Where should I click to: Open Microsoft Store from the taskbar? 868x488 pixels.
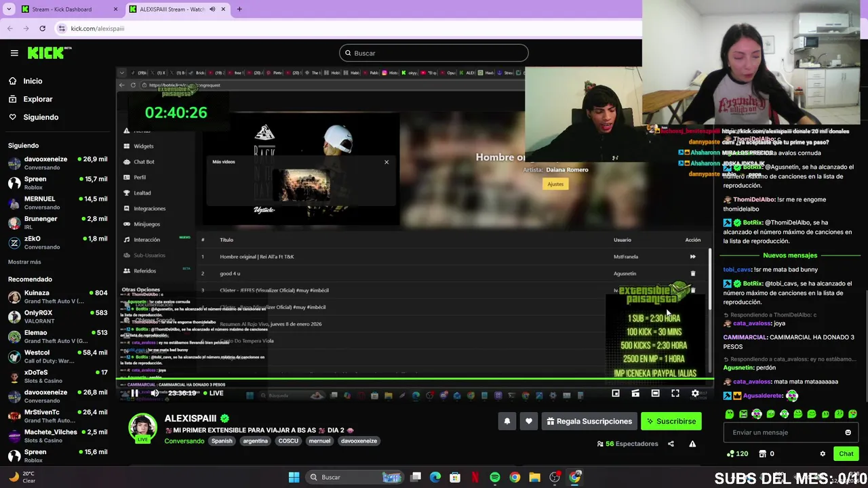pos(455,477)
